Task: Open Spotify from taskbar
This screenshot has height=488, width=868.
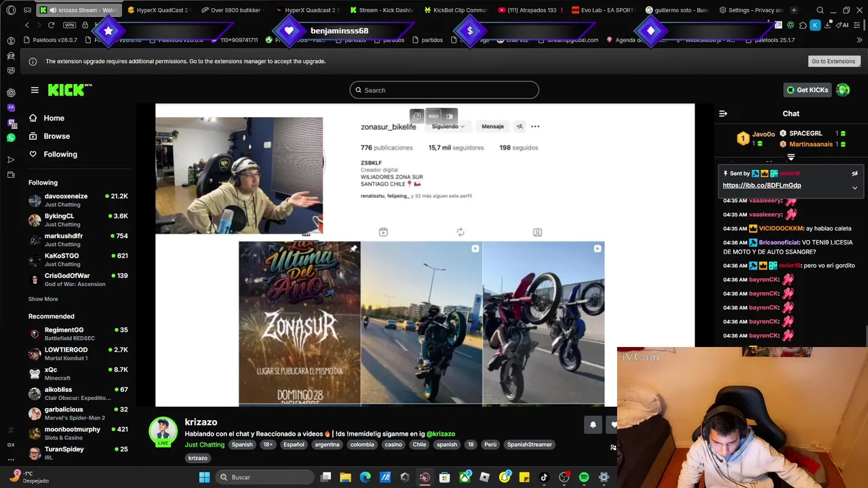Action: point(584,477)
